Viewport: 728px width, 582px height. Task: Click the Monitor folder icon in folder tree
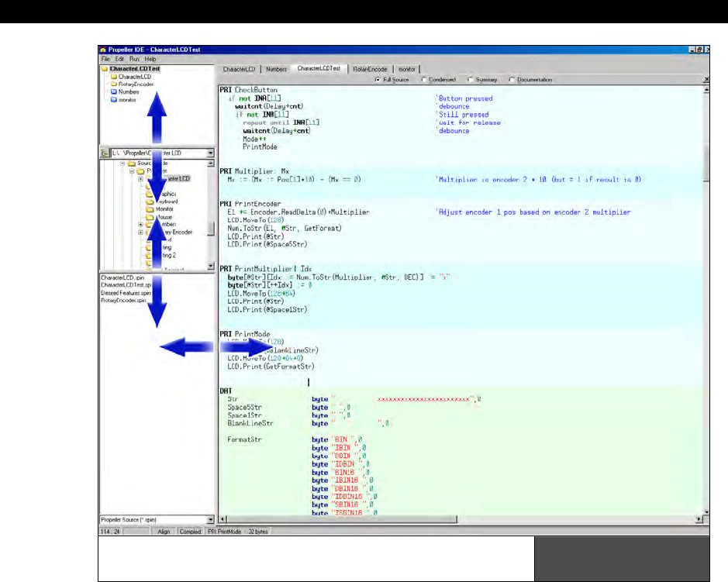point(150,209)
